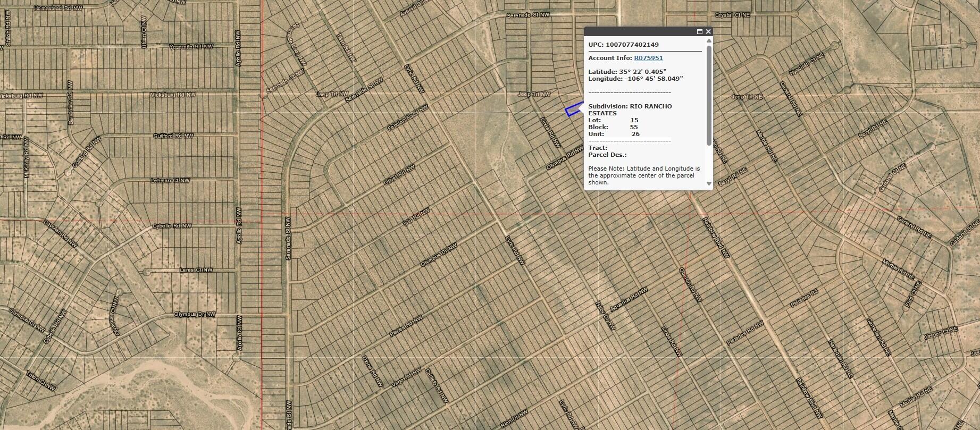Click the Crystal Ct NE street label
This screenshot has height=430, width=980.
point(732,15)
